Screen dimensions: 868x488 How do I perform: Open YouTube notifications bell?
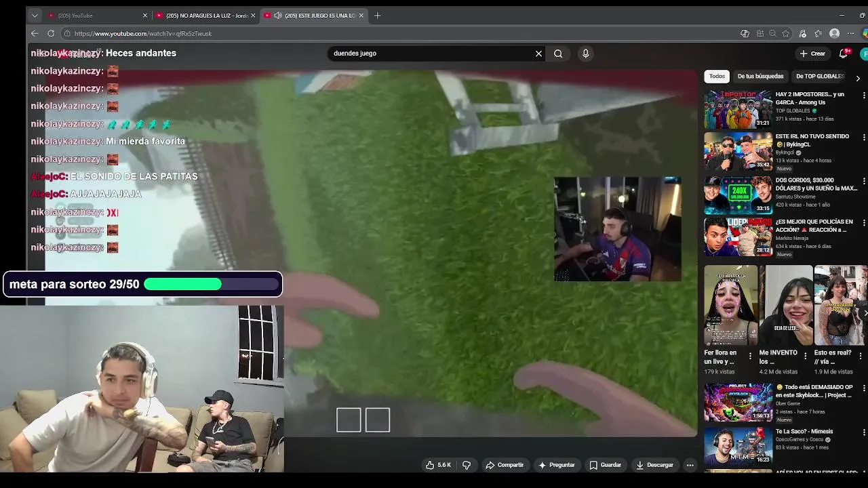pos(844,54)
